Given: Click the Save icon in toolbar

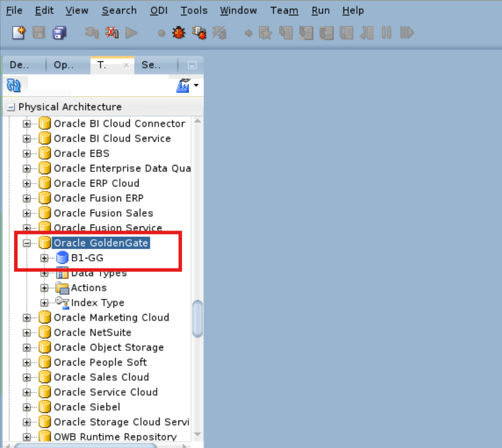Looking at the screenshot, I should click(x=39, y=33).
